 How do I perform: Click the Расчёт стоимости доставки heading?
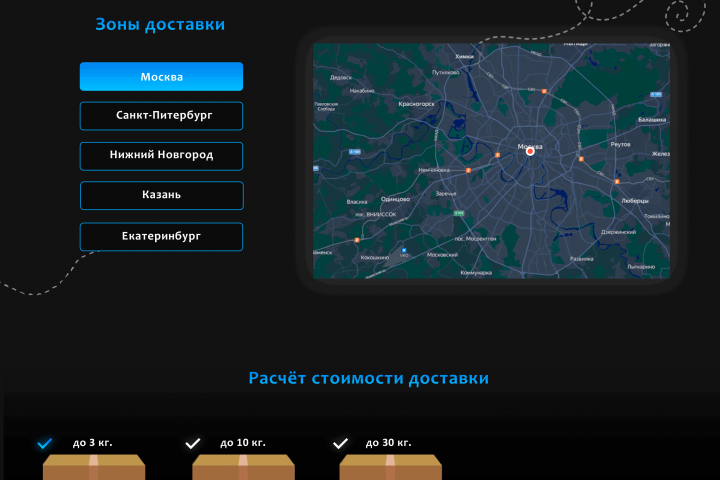tap(369, 378)
